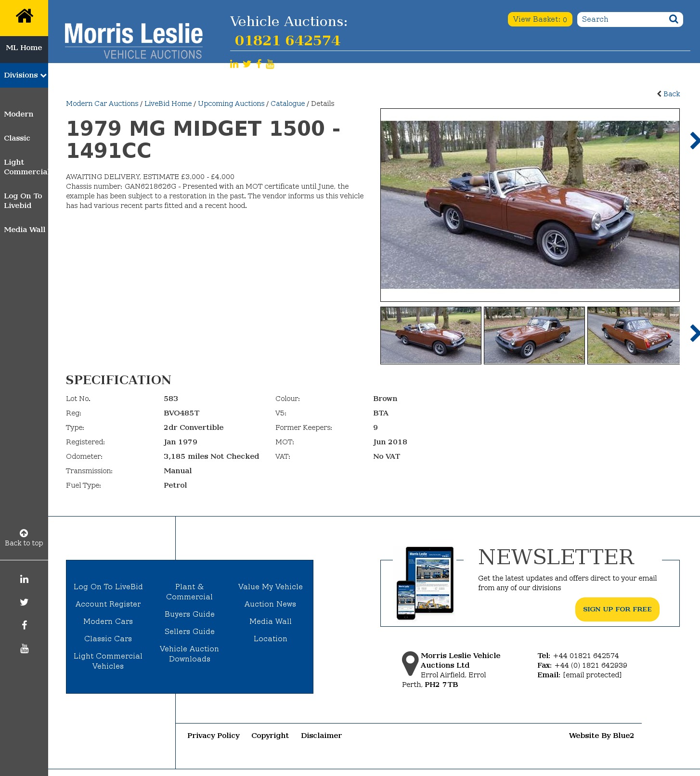Screen dimensions: 700x776
Task: Open Disclaimer link
Action: [322, 736]
